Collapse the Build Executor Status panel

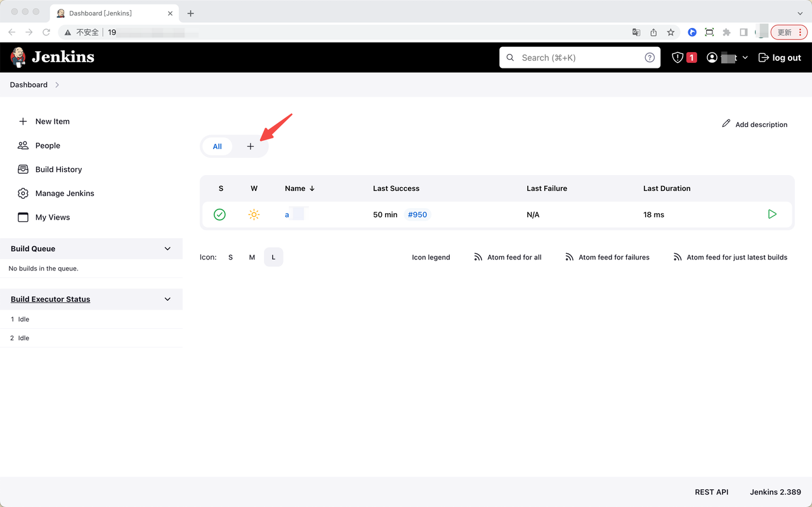pos(167,299)
